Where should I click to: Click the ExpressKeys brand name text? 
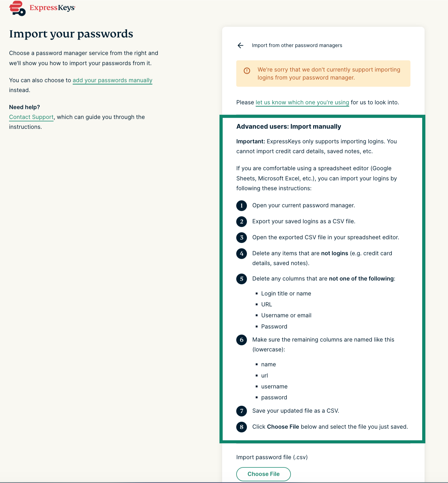tap(52, 8)
